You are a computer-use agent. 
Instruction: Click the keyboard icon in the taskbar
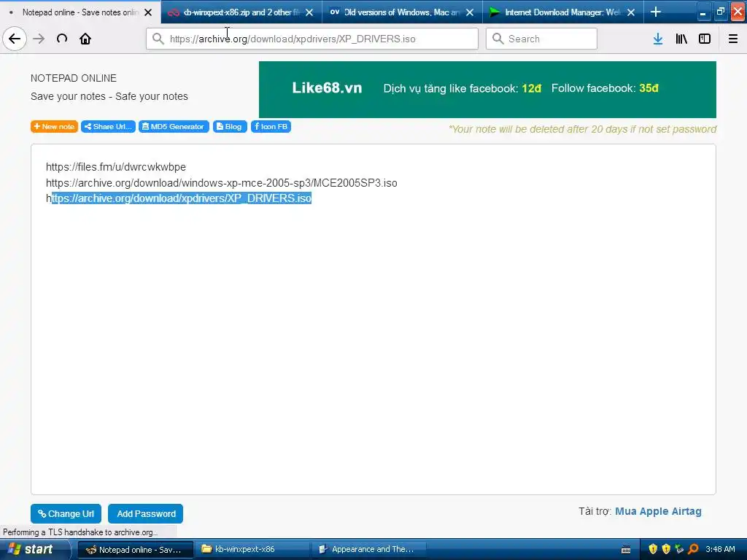[x=626, y=550]
